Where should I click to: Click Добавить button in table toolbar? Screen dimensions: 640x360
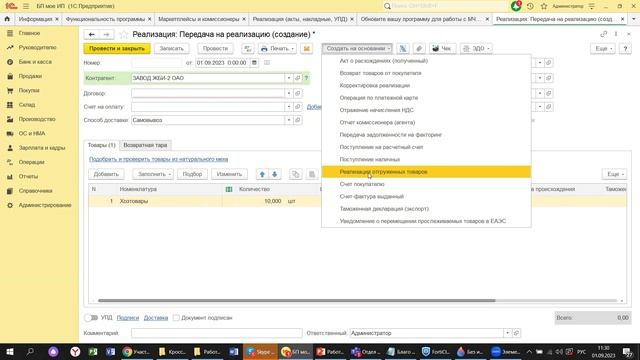click(106, 174)
